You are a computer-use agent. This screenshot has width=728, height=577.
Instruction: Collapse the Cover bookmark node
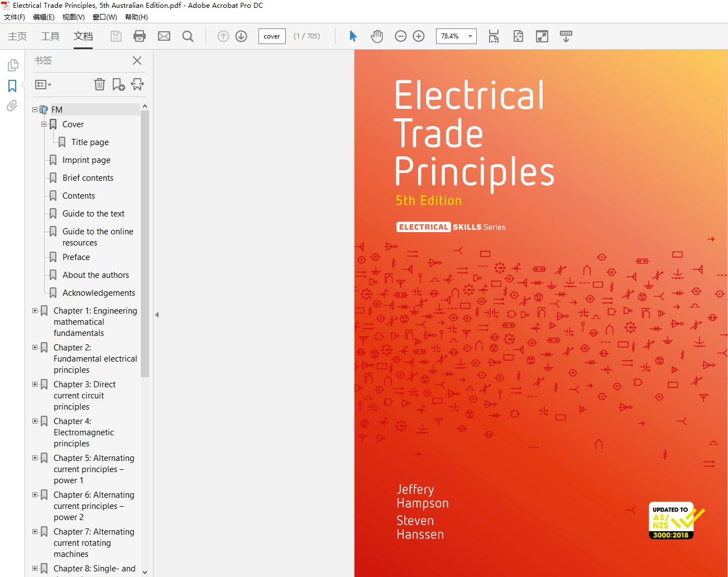tap(44, 124)
